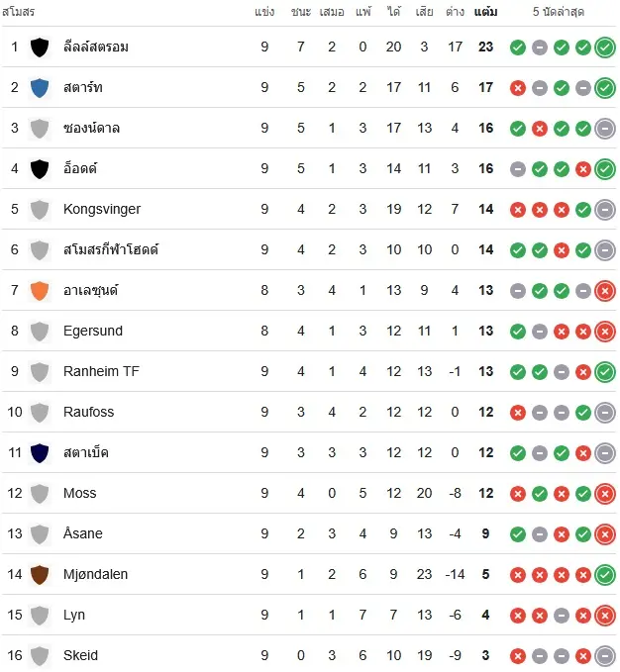Click the blue crest next to สตาร์ท
The height and width of the screenshot is (672, 620).
(40, 88)
